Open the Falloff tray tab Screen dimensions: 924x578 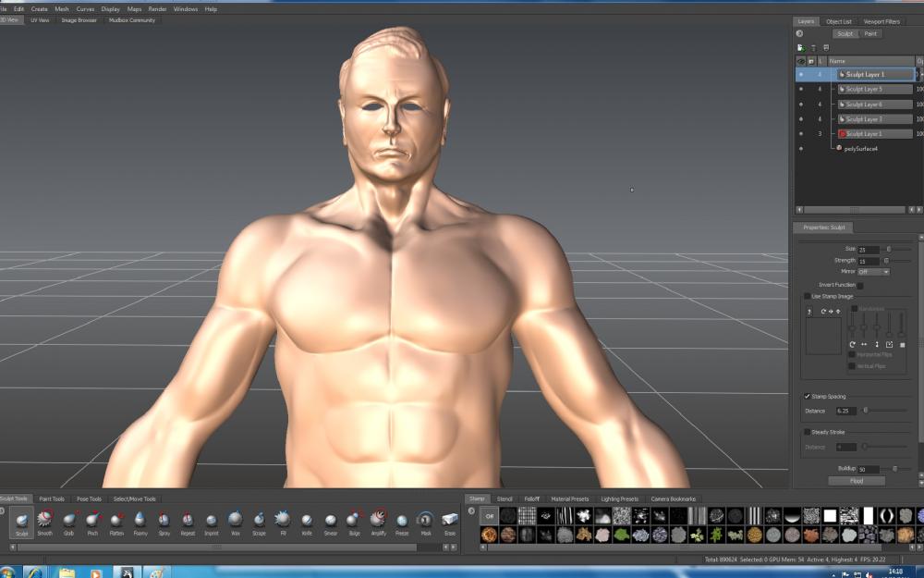click(x=531, y=499)
